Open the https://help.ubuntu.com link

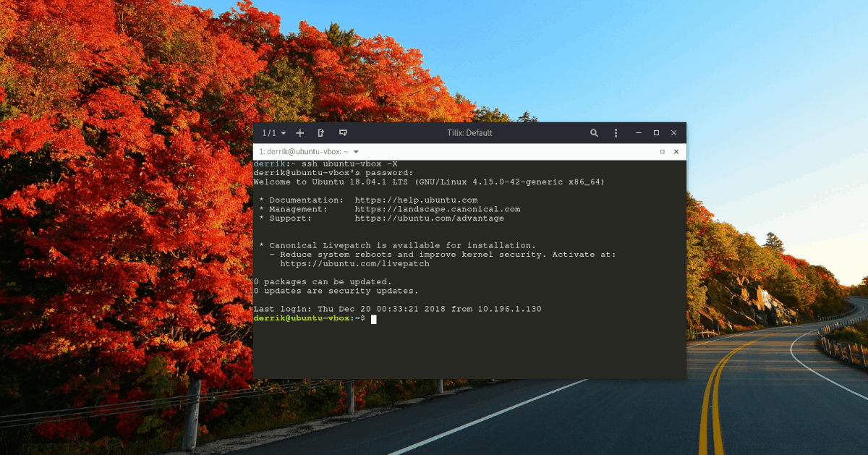pyautogui.click(x=416, y=200)
